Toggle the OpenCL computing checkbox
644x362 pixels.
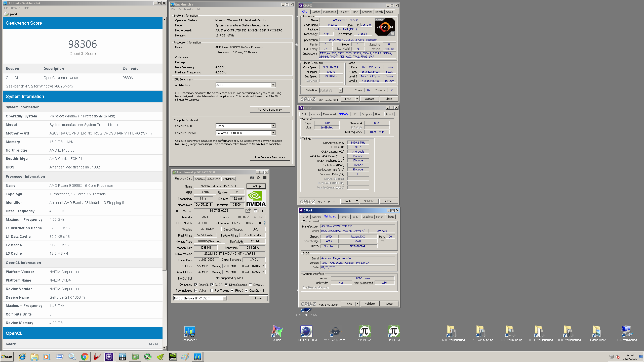196,285
